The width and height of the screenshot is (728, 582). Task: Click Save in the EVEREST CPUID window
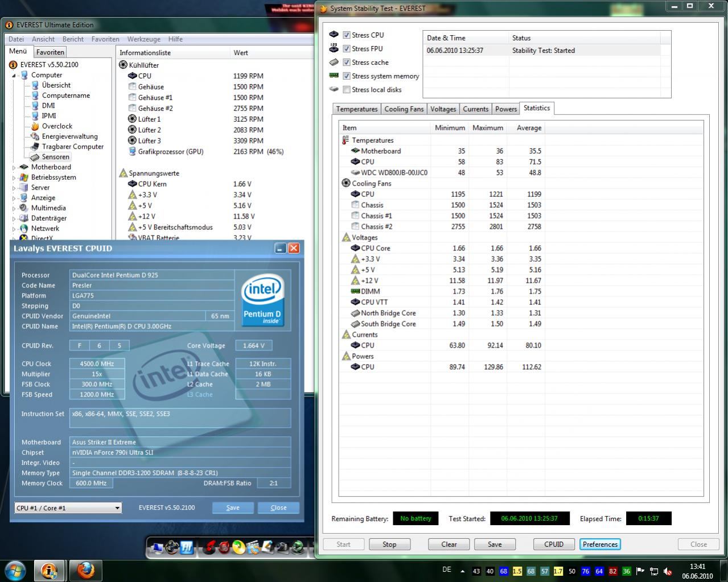click(x=233, y=508)
